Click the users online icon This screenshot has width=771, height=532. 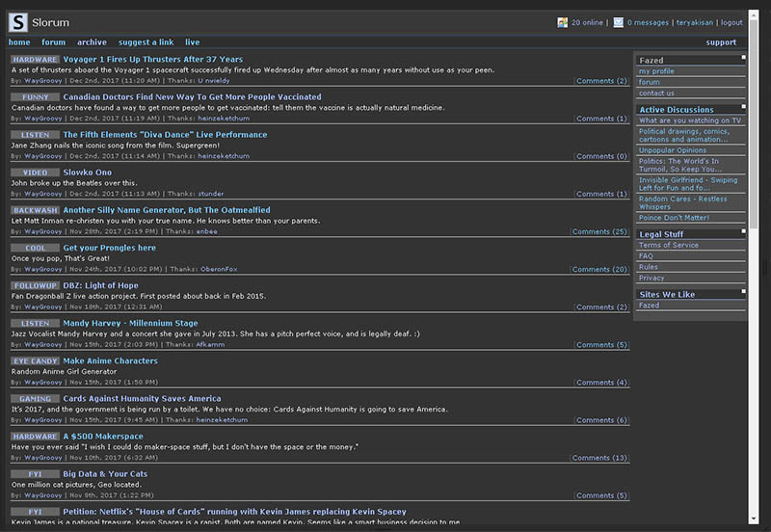pos(562,22)
